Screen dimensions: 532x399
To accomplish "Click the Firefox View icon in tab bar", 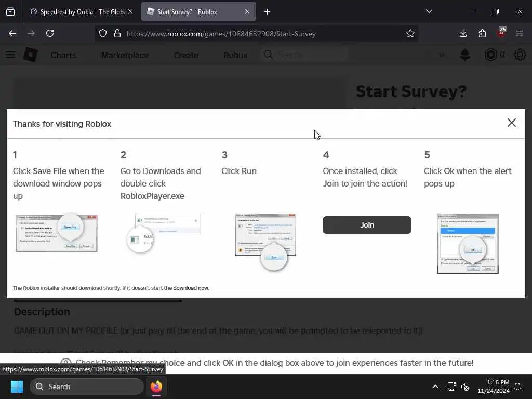I will 10,11.
